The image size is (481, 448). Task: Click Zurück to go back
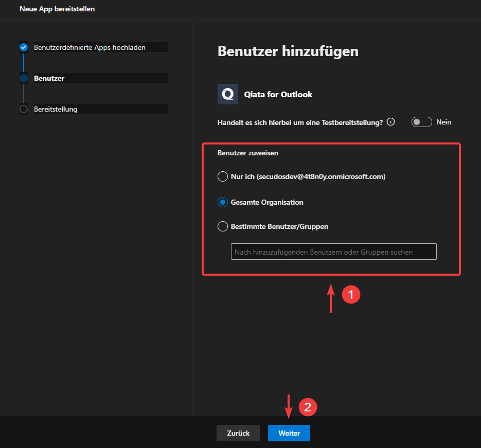coord(238,433)
